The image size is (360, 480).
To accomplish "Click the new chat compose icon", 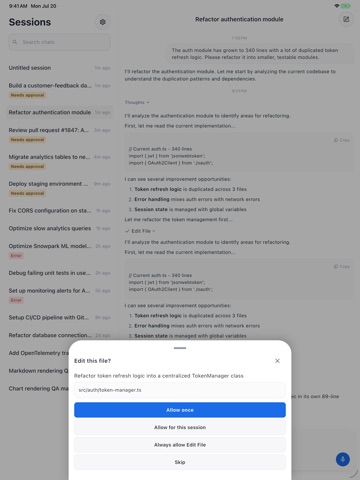I will coord(346,19).
